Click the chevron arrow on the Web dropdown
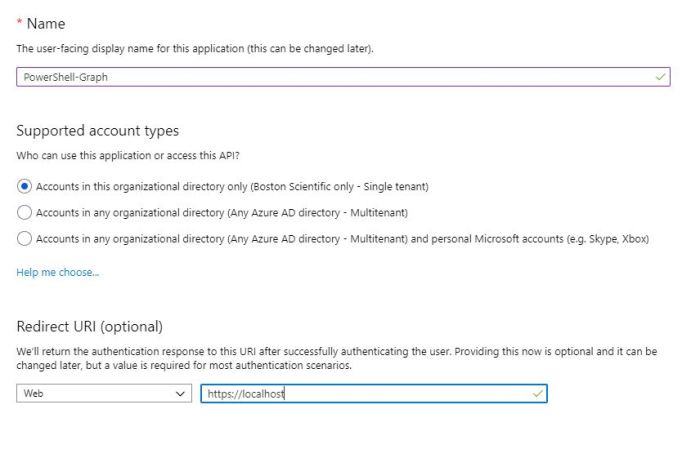 (x=180, y=394)
